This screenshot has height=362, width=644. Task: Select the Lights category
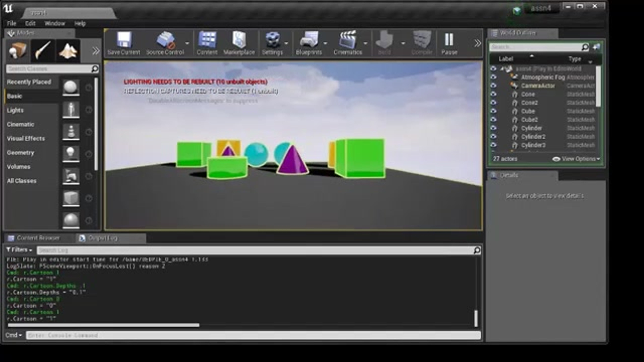point(15,110)
